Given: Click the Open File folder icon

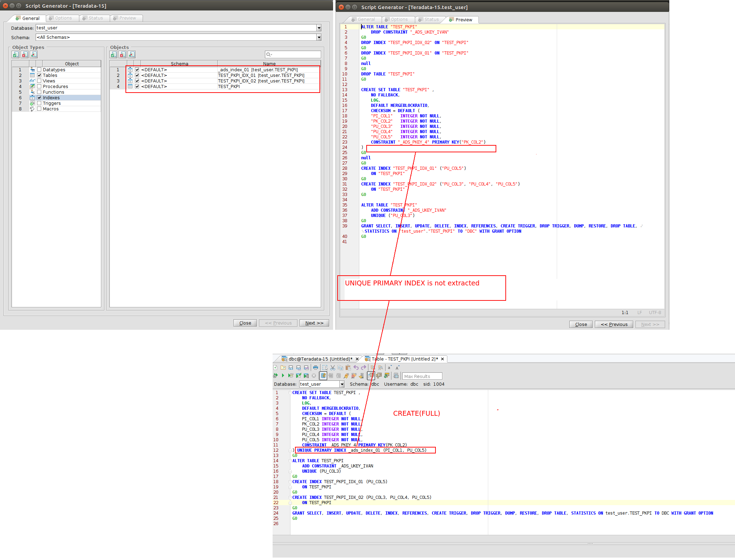Looking at the screenshot, I should (x=283, y=368).
